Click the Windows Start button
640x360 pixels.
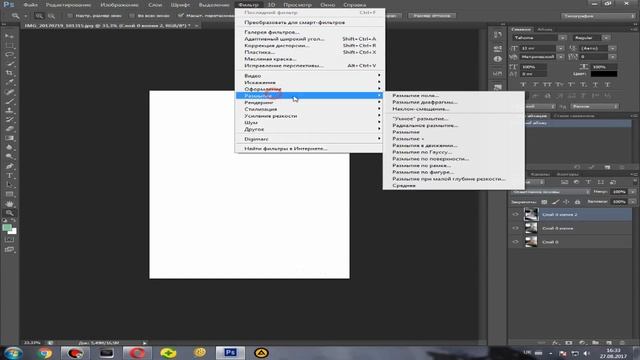click(x=12, y=353)
